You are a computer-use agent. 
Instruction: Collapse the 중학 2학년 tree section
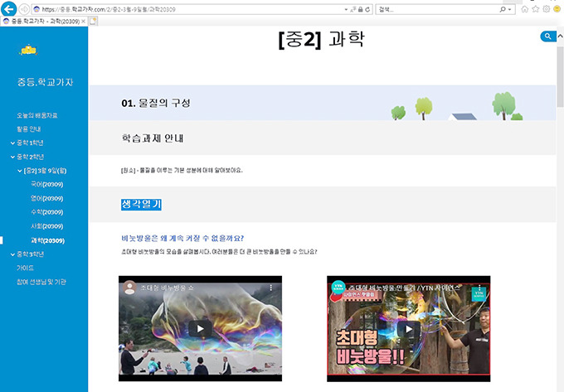tap(12, 157)
